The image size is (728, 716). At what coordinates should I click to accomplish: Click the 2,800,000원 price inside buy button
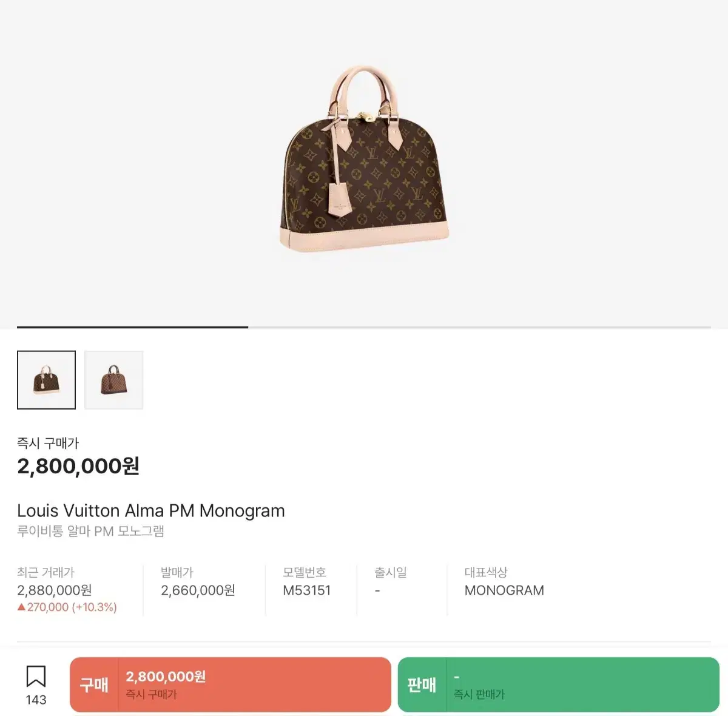tap(166, 677)
